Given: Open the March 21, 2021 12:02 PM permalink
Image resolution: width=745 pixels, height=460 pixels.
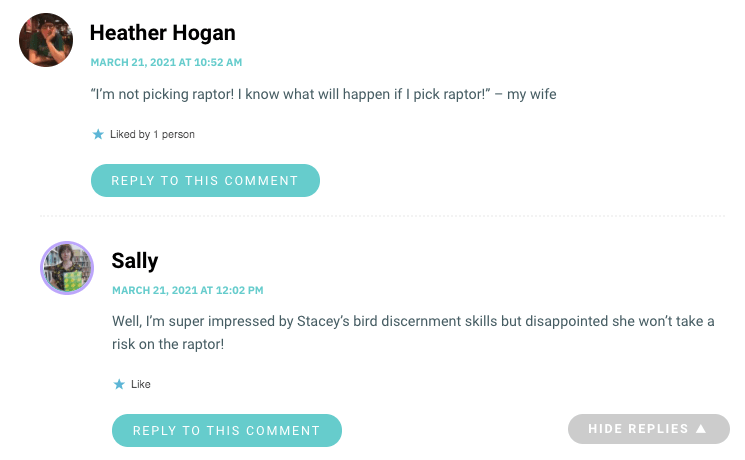Looking at the screenshot, I should click(188, 290).
